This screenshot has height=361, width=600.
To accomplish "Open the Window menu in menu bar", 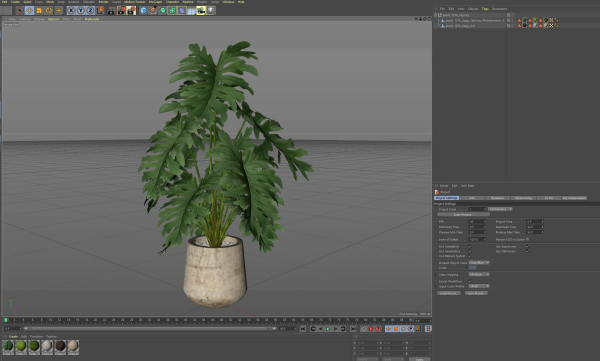I will pyautogui.click(x=228, y=2).
